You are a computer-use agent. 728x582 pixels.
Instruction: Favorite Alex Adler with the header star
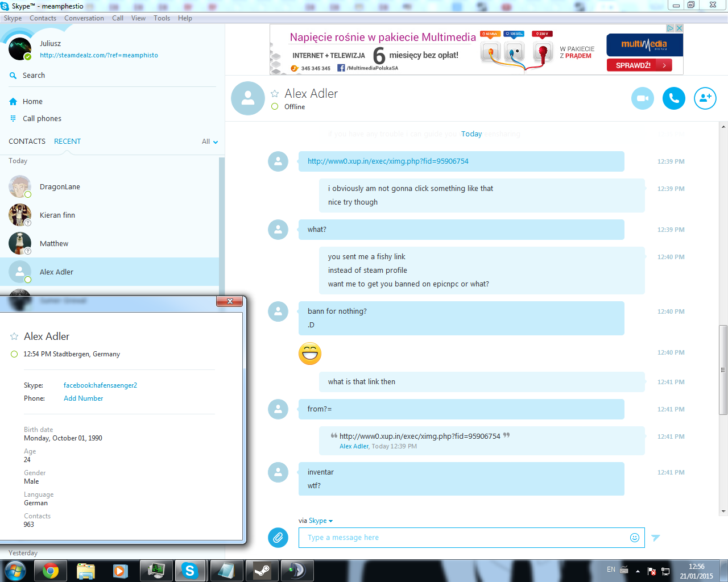pos(275,94)
